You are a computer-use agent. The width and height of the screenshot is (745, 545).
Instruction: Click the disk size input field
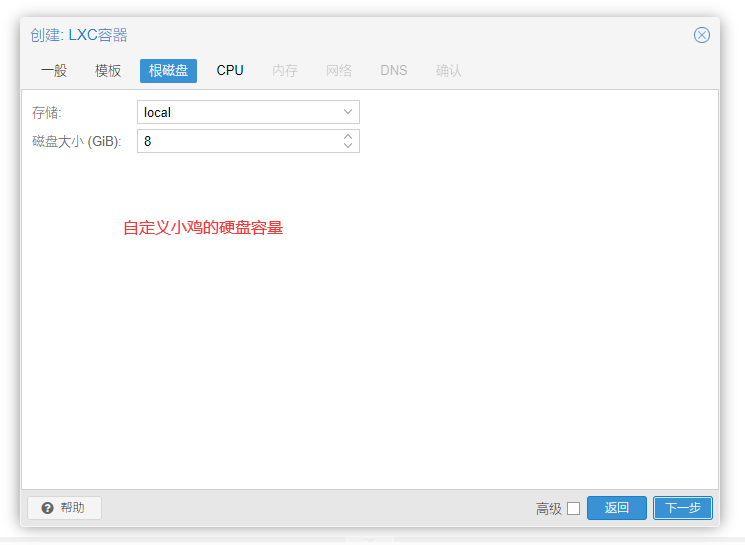tap(237, 141)
